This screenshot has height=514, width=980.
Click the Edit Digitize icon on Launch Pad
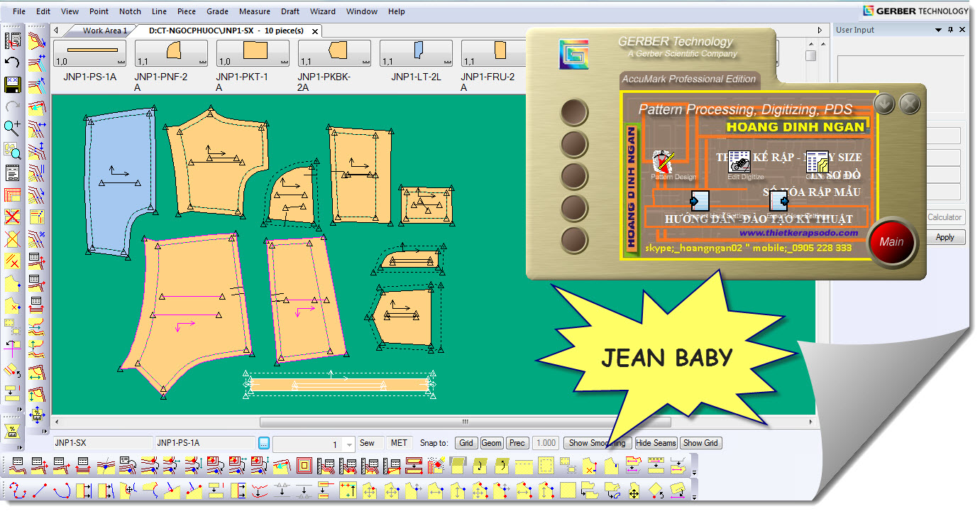pyautogui.click(x=740, y=162)
